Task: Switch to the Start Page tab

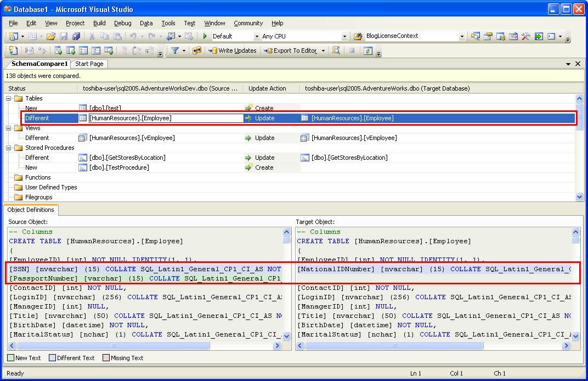Action: 89,64
